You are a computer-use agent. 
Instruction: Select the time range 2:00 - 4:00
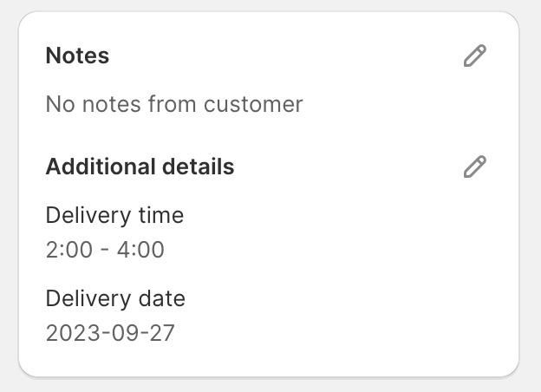click(105, 250)
